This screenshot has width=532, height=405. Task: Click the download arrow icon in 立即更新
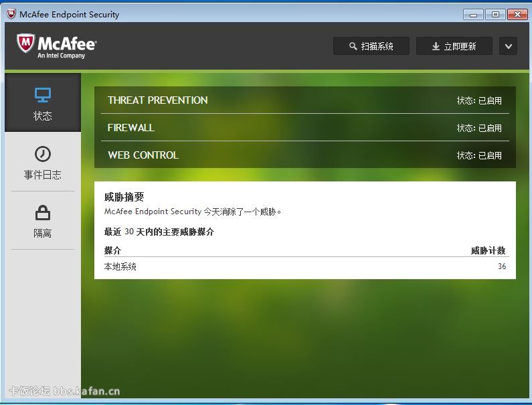click(x=436, y=46)
